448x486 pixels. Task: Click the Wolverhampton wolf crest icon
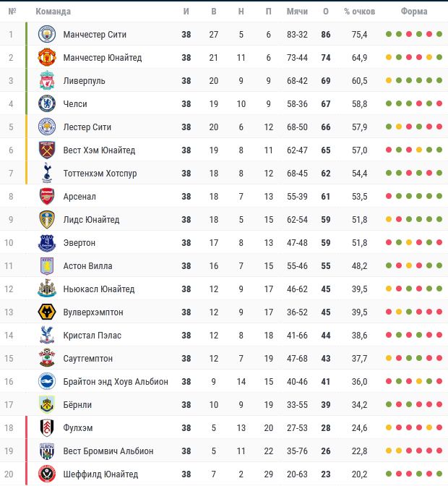pyautogui.click(x=47, y=312)
